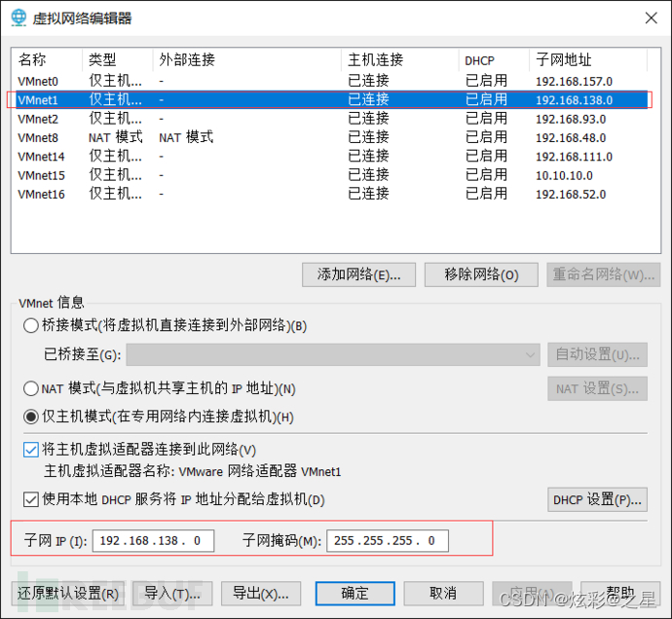Open DHCP 设置(P)... button

click(597, 499)
